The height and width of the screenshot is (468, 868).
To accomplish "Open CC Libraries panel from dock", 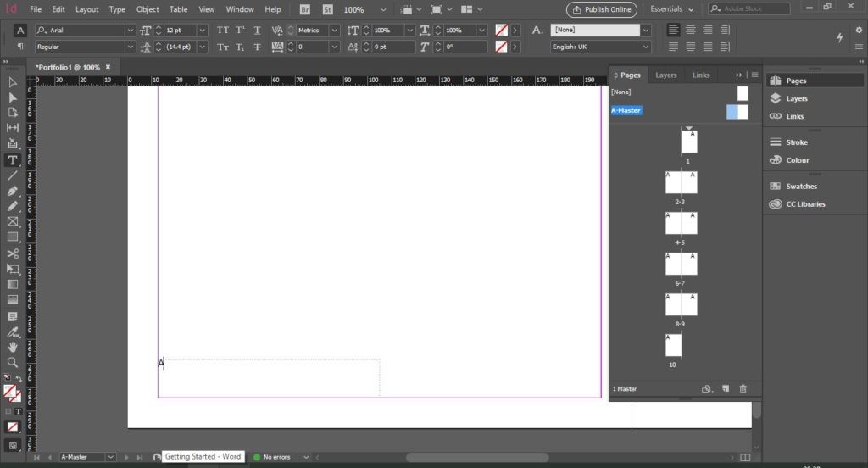I will point(805,203).
